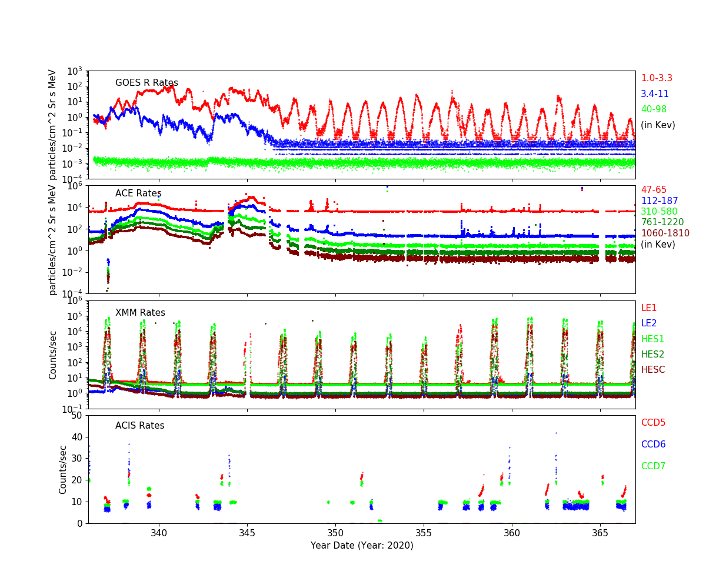Click the HESC legend label

[652, 370]
